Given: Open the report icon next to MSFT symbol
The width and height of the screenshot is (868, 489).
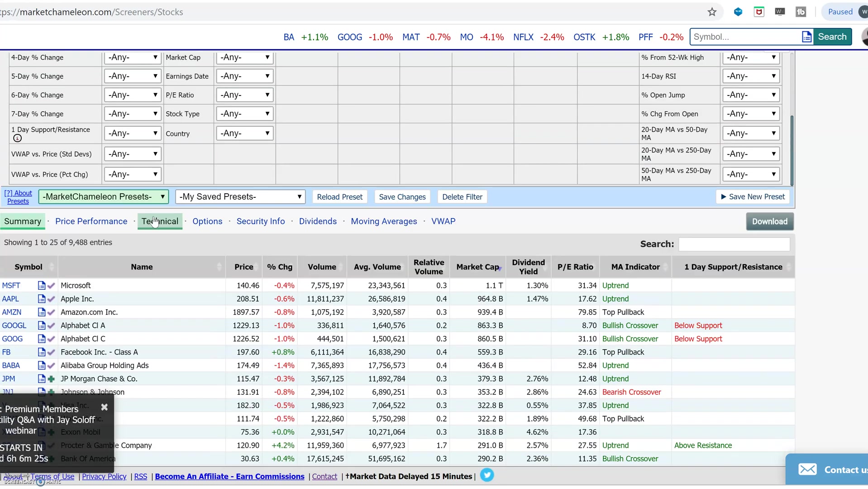Looking at the screenshot, I should coord(41,285).
